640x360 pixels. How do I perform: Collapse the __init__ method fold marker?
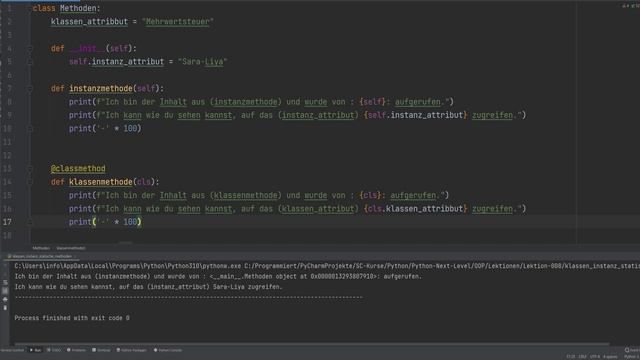30,49
